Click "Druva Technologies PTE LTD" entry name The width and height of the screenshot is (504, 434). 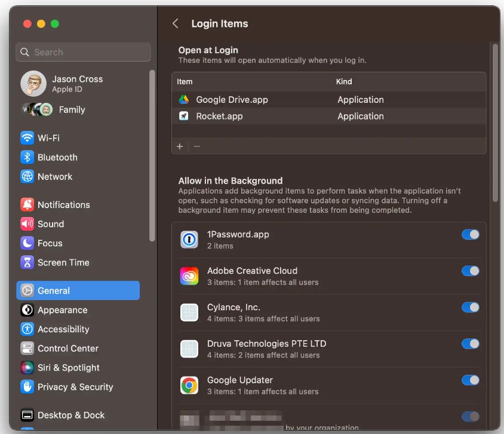click(267, 344)
